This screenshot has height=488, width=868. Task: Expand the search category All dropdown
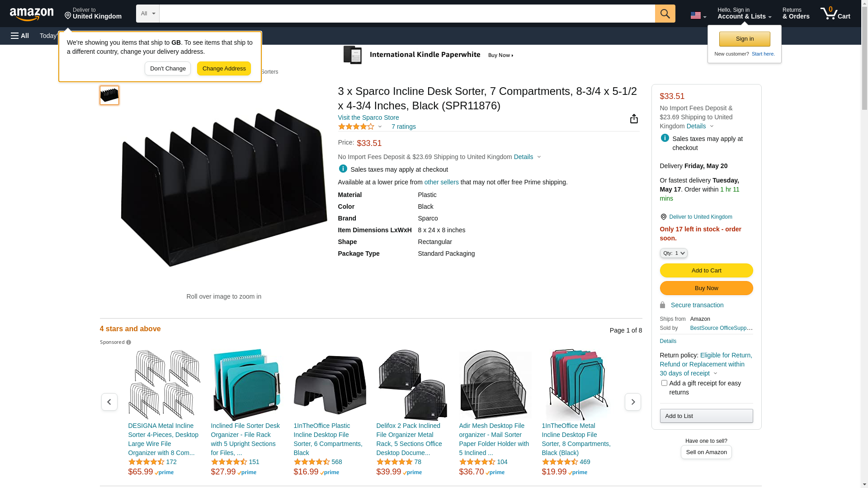148,14
